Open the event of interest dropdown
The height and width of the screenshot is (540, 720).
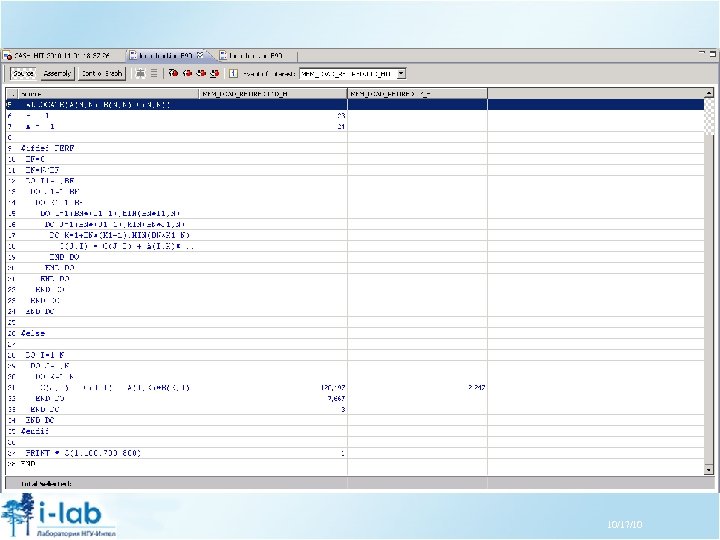point(401,73)
